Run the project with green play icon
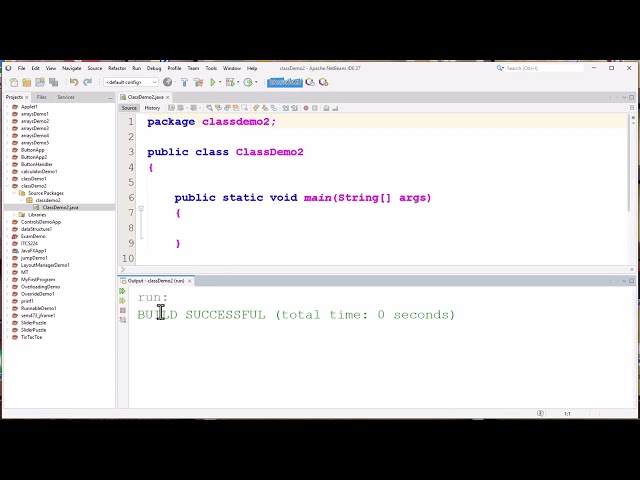Image resolution: width=640 pixels, height=480 pixels. [x=213, y=82]
